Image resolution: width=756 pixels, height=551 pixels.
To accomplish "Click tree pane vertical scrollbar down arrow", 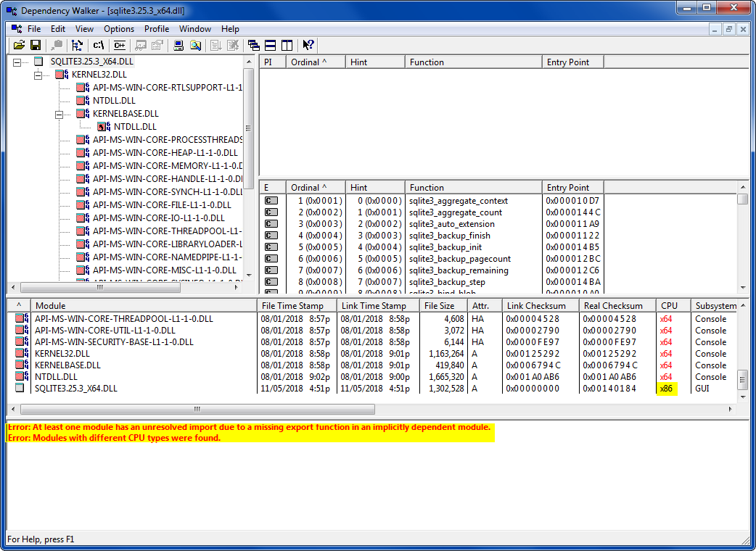I will [249, 275].
